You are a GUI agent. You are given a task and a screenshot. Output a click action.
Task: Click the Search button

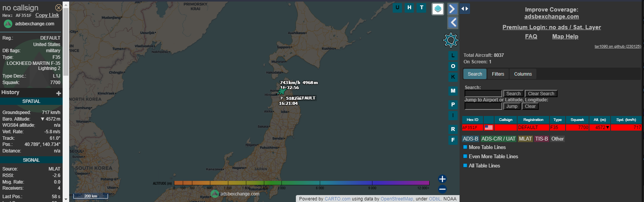[x=513, y=94]
